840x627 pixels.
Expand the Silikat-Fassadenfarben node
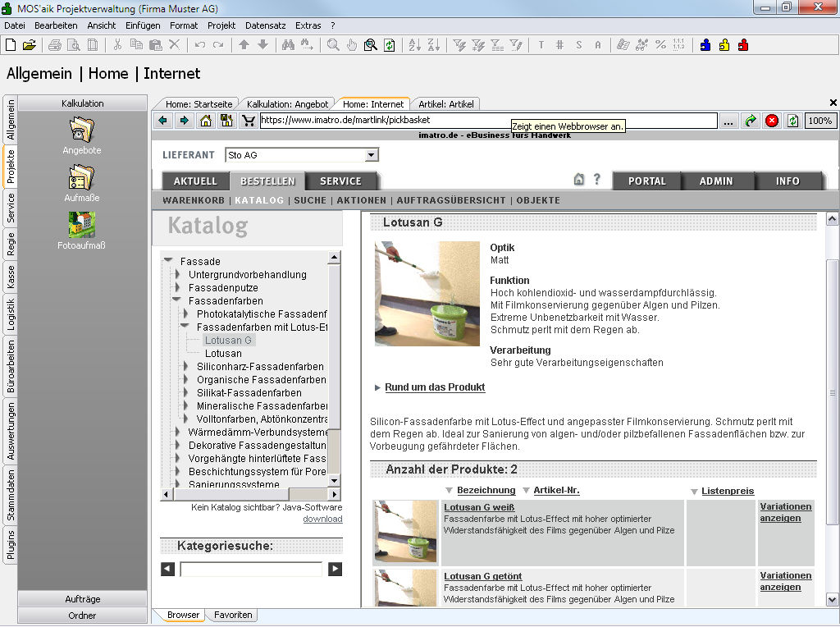[185, 393]
